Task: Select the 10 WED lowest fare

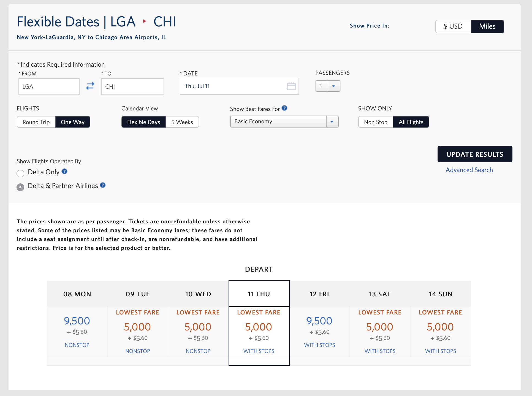Action: 198,332
